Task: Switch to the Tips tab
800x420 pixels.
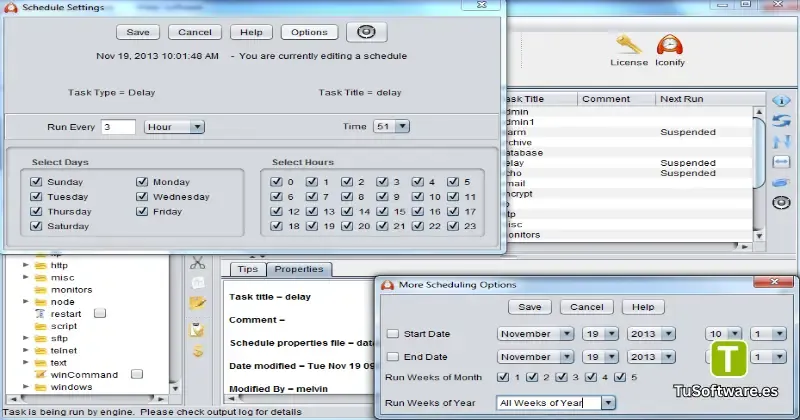Action: [248, 269]
